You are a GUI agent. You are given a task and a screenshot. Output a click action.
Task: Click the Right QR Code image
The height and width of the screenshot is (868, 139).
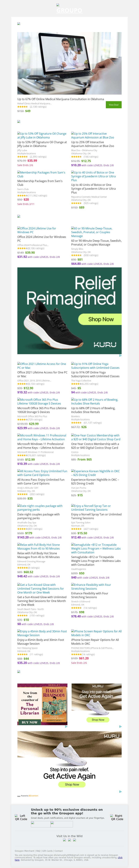tap(117, 818)
